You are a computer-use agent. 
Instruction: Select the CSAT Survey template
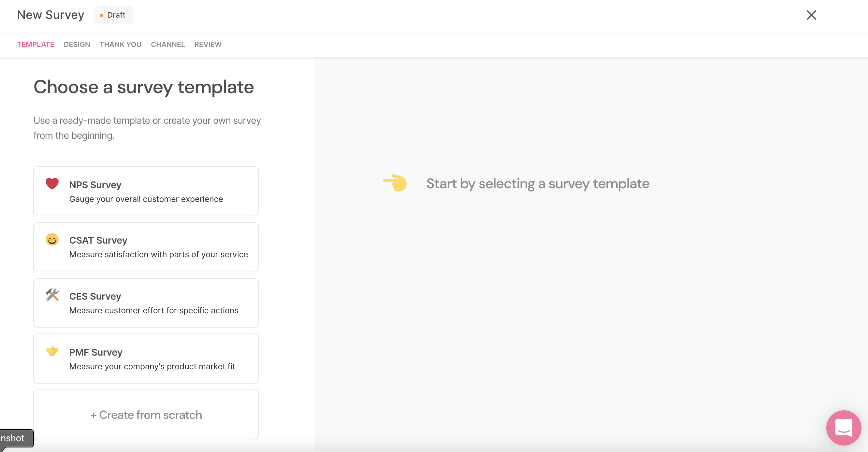(x=146, y=247)
